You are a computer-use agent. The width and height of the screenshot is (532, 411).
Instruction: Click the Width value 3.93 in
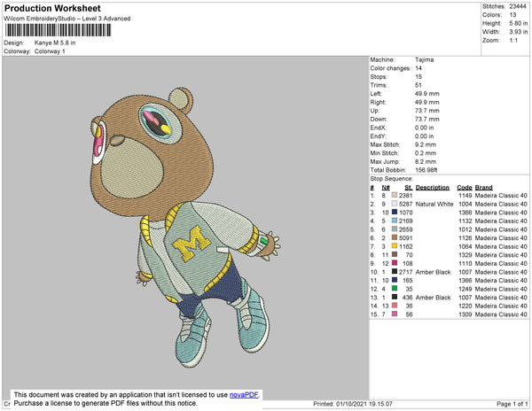[518, 32]
